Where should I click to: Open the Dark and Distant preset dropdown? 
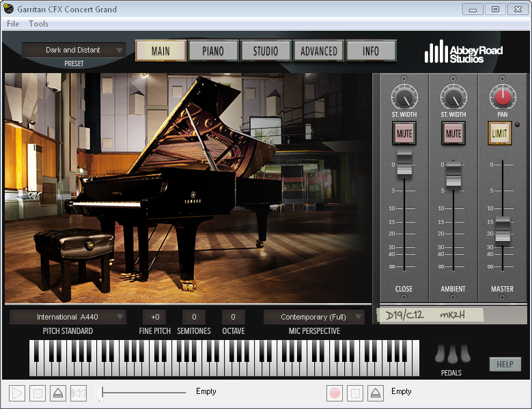pos(74,50)
